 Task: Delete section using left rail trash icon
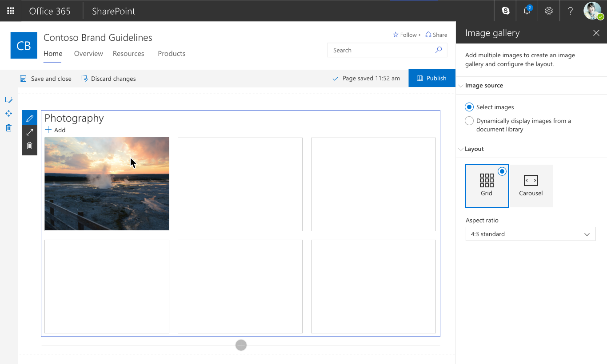click(8, 128)
